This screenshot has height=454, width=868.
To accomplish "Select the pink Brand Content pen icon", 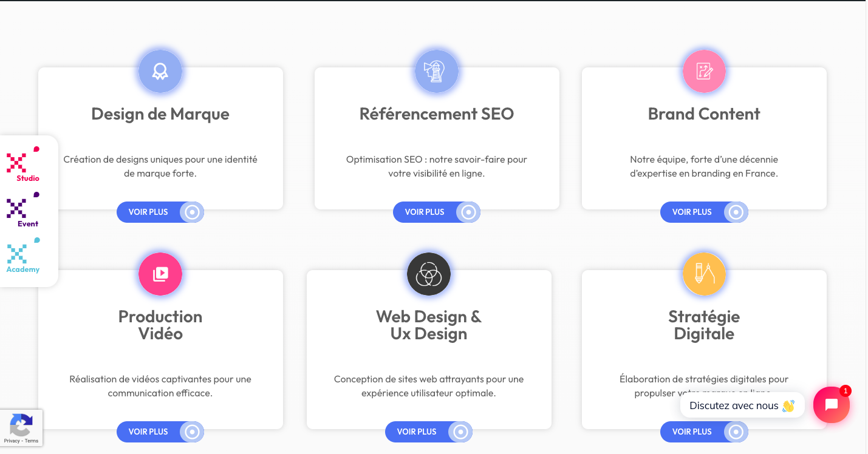I will click(703, 71).
